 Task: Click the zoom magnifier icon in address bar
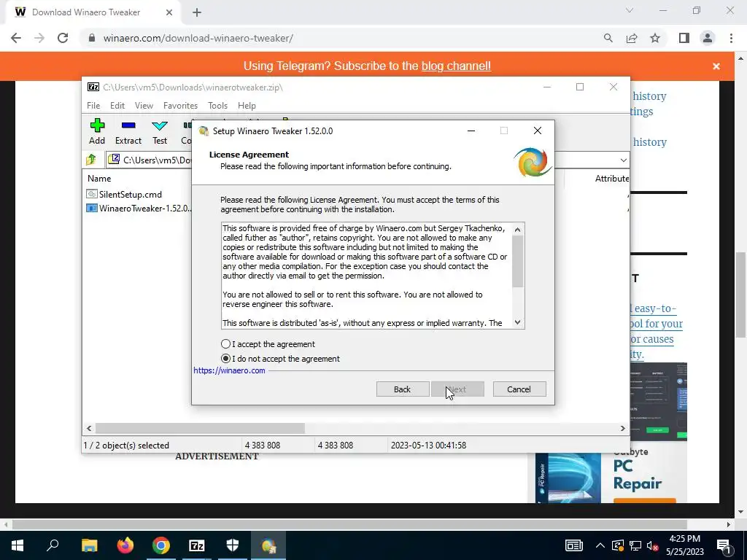[x=608, y=38]
